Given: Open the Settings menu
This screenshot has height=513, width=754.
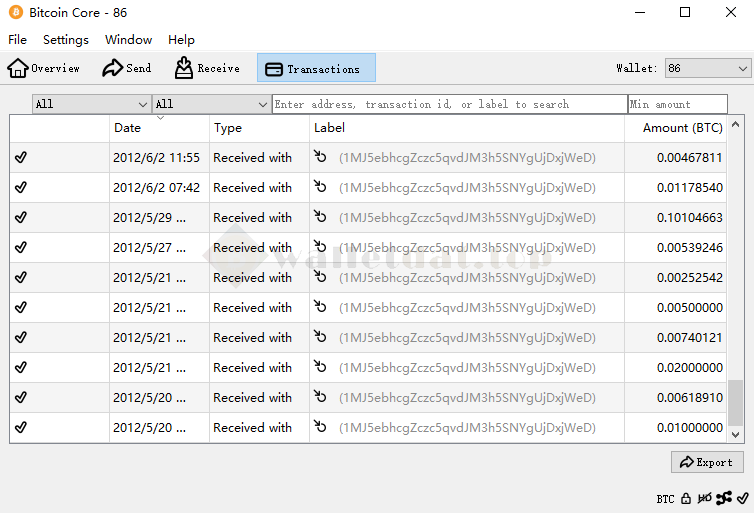Looking at the screenshot, I should pos(65,40).
